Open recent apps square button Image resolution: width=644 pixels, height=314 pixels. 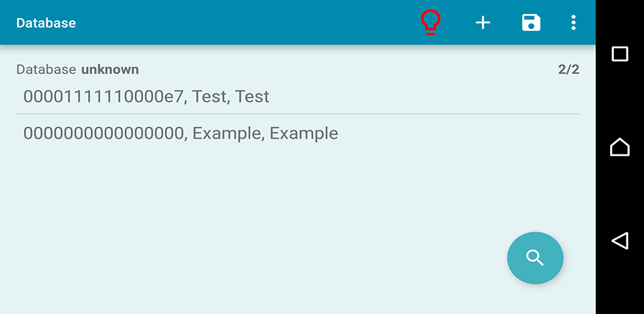tap(619, 54)
